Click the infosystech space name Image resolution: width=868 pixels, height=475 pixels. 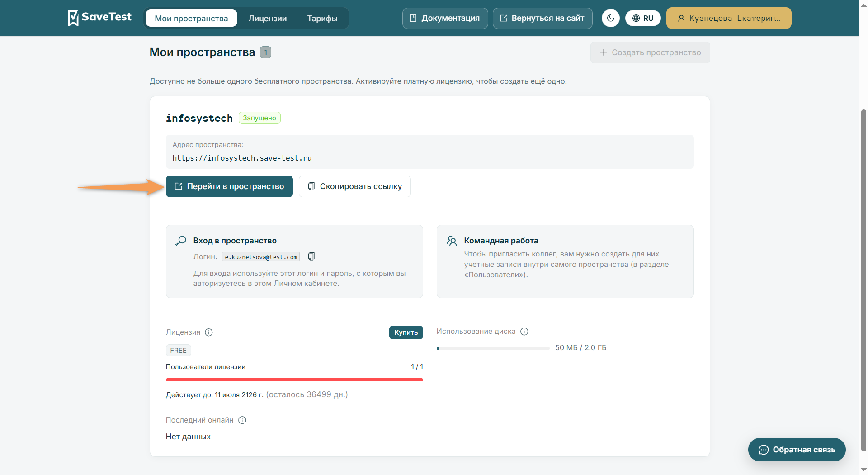point(199,118)
